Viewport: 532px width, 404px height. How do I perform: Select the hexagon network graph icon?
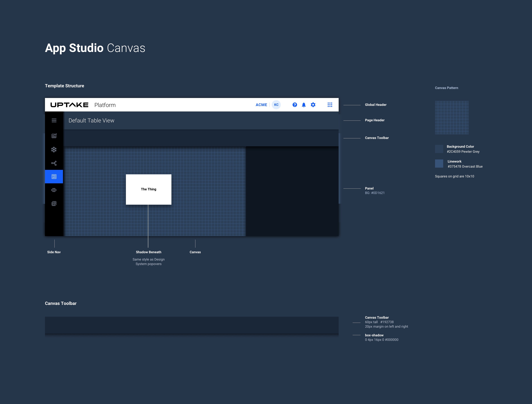[54, 150]
